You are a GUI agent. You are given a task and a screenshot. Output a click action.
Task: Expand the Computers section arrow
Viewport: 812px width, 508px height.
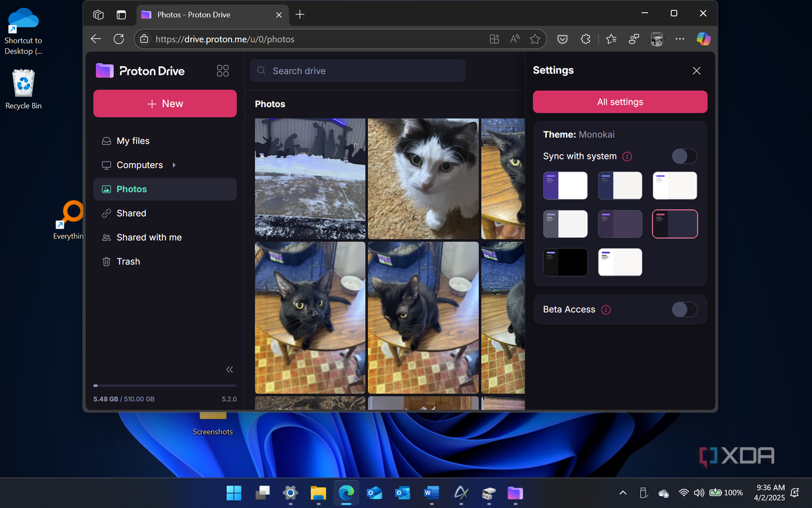[x=174, y=165]
